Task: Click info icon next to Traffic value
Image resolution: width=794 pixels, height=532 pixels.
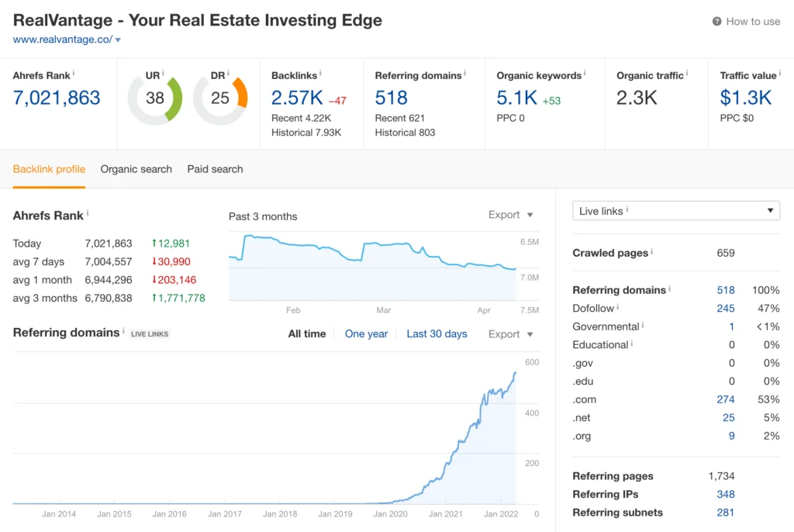Action: 779,74
